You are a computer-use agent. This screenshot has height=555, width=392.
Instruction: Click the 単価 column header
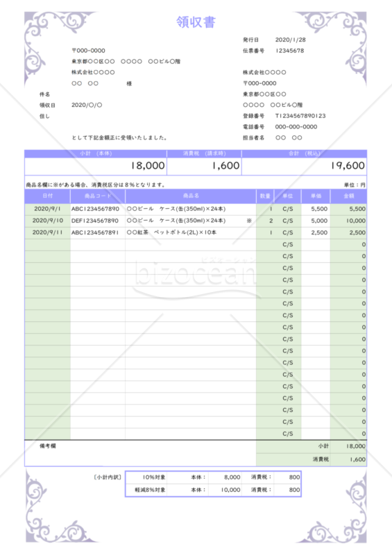316,196
